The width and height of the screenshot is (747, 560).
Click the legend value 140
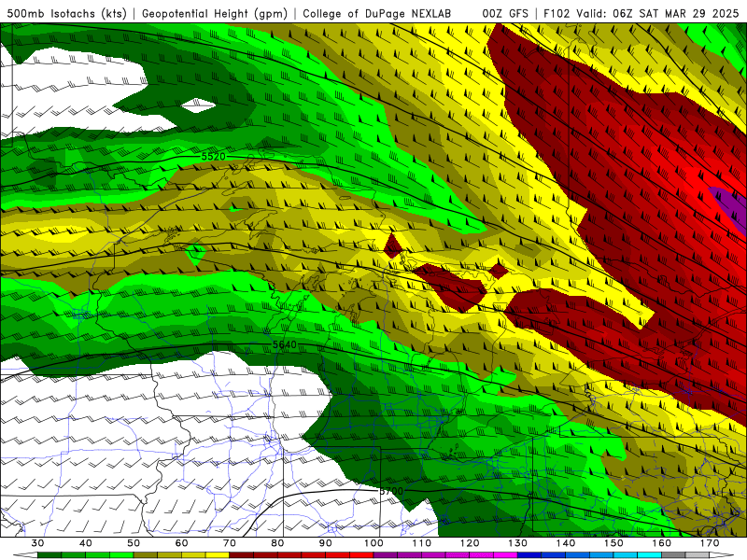point(566,543)
